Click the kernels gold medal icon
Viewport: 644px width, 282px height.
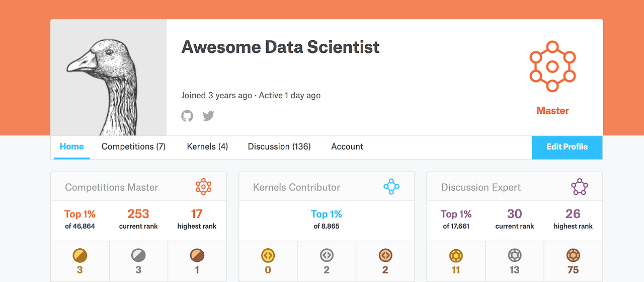(x=268, y=255)
